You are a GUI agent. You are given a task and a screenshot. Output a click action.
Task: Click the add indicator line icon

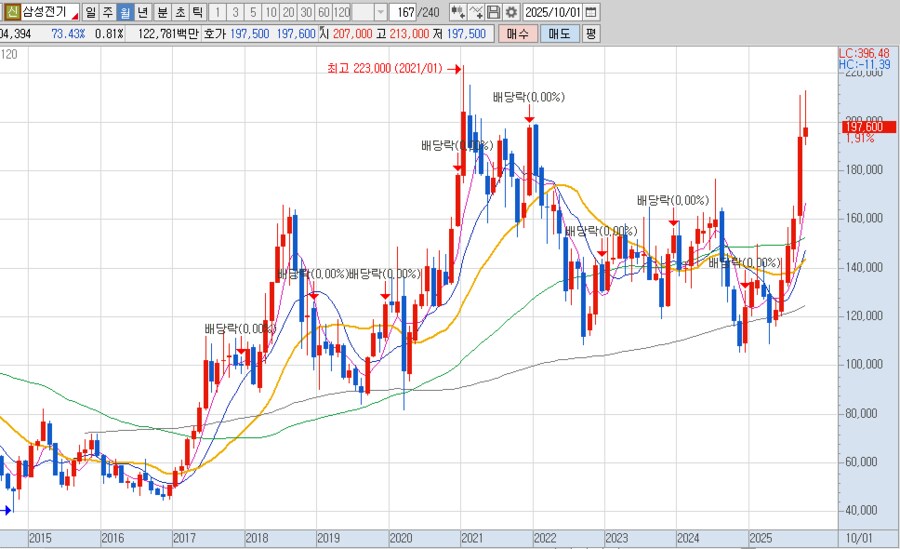pos(477,13)
